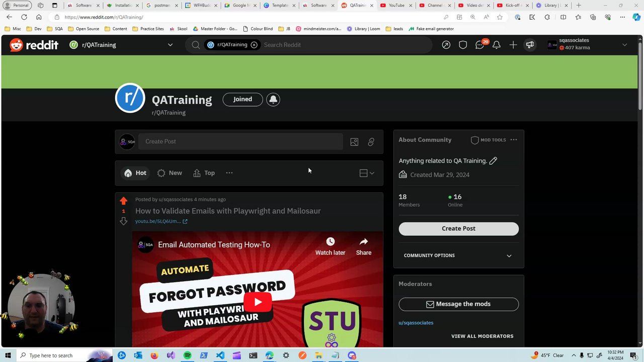Sort posts by Top

point(204,173)
